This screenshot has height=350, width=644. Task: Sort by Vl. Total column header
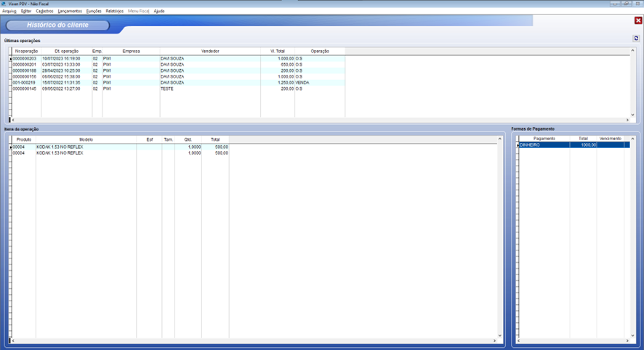(277, 52)
